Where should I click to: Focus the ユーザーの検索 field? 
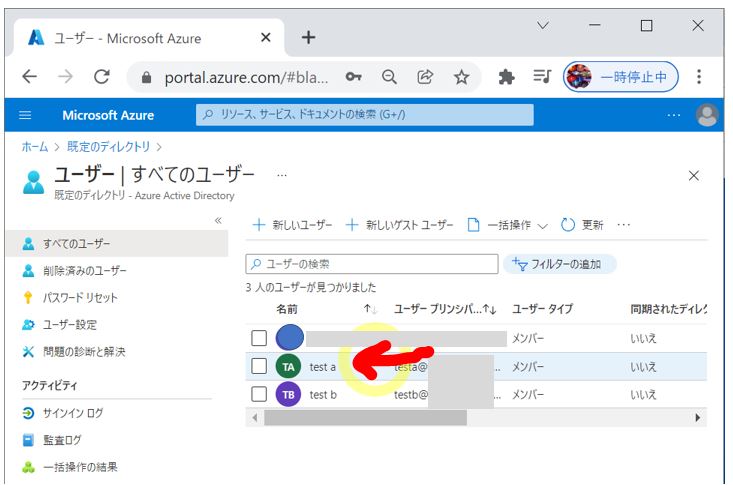(x=372, y=264)
